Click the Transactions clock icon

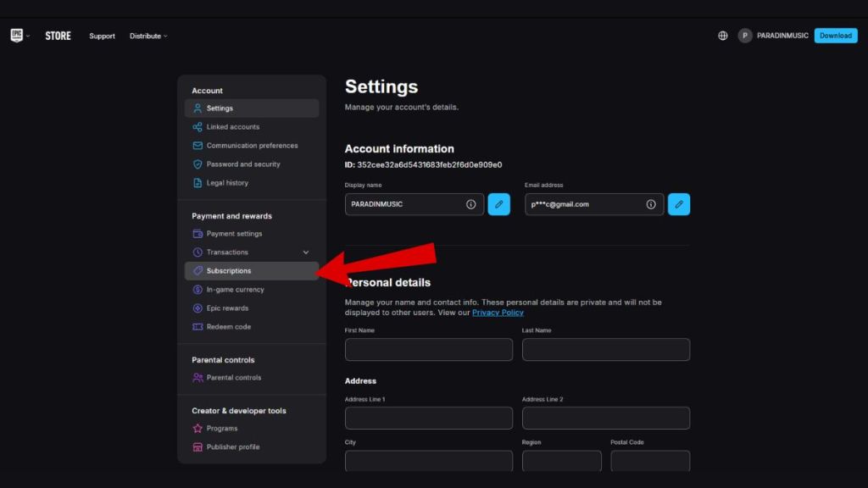pyautogui.click(x=198, y=252)
